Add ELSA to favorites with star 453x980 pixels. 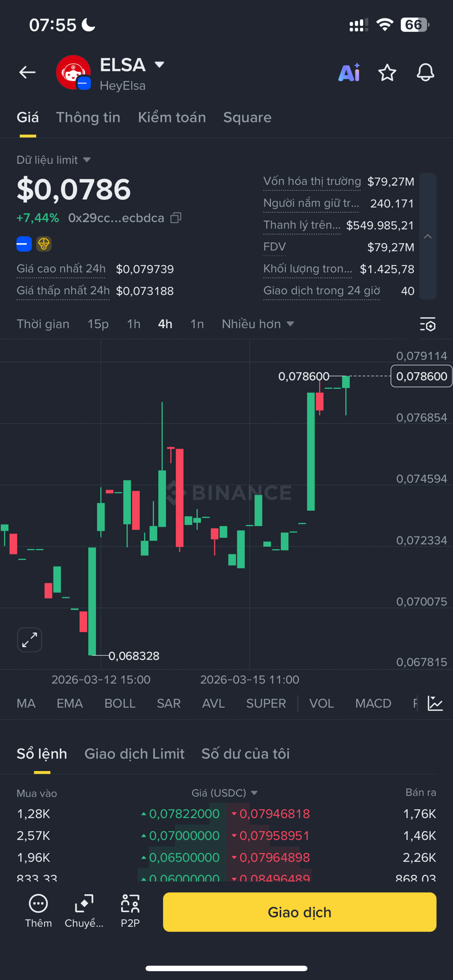click(387, 72)
